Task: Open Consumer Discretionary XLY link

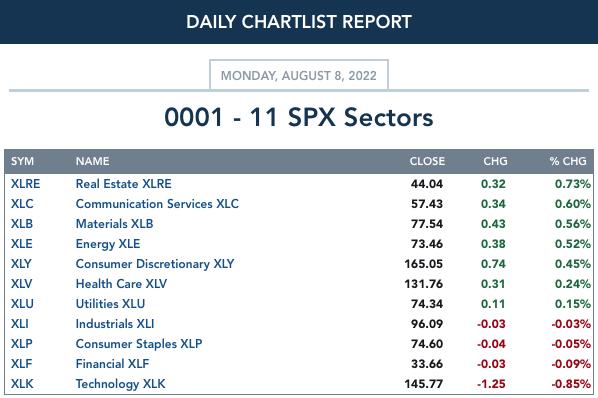Action: point(155,264)
